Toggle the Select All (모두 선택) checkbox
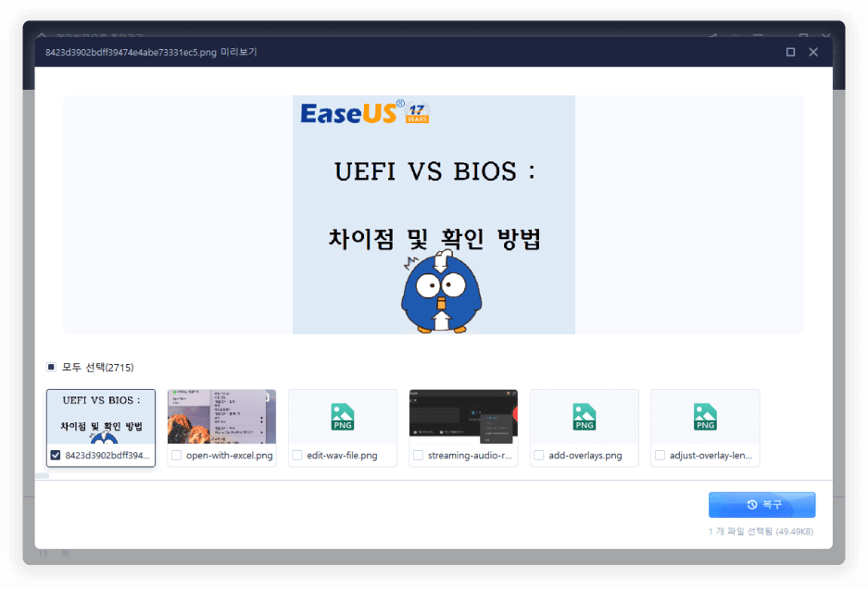 coord(52,367)
